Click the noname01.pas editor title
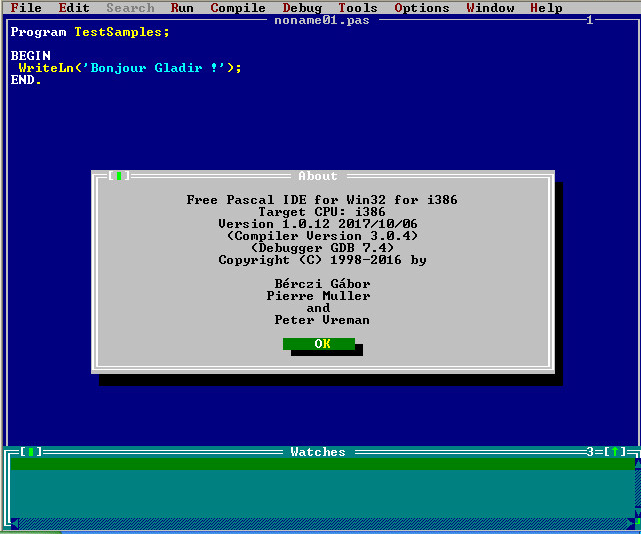This screenshot has width=641, height=534. pos(322,20)
